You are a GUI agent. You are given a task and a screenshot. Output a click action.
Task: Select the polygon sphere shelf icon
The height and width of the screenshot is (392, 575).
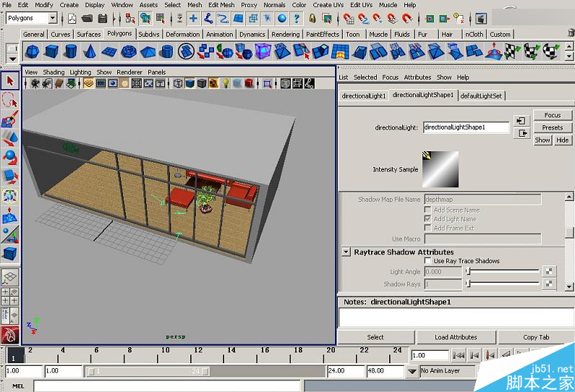tap(33, 51)
